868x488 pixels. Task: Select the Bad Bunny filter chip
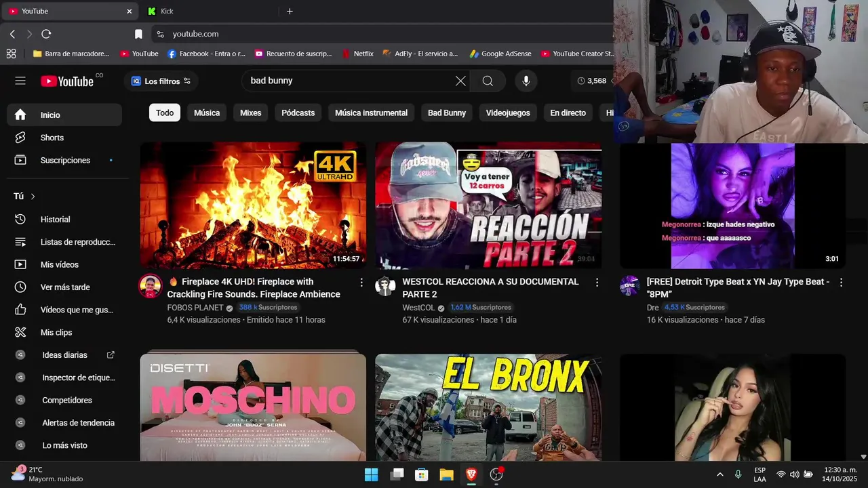447,113
